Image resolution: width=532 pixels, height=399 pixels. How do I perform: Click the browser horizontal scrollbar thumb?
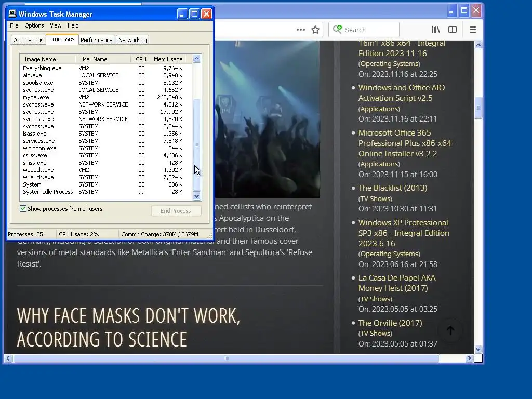227,358
